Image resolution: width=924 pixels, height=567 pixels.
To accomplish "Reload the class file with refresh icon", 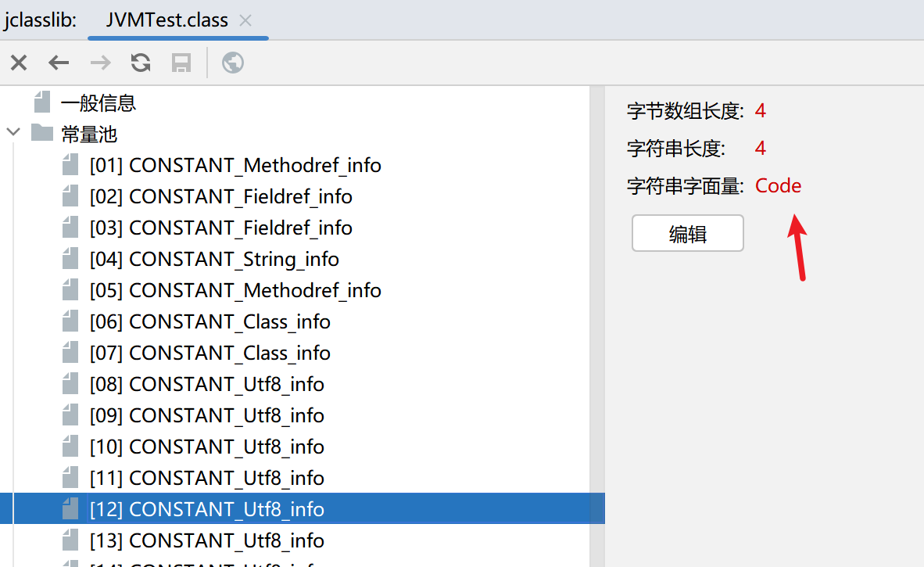I will click(140, 63).
